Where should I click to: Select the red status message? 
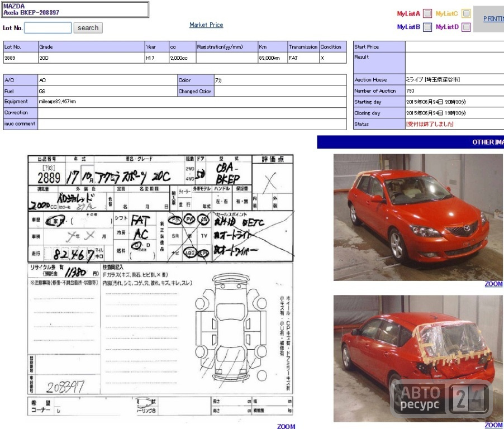430,124
